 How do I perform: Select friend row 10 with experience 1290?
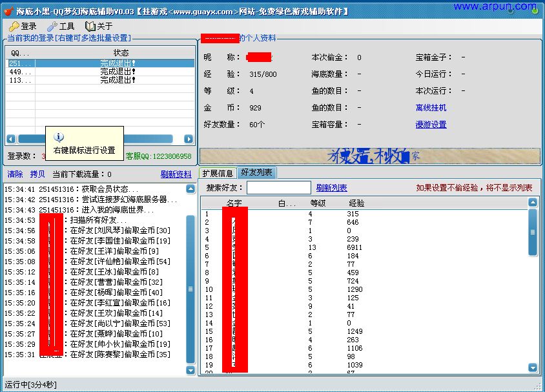pos(364,289)
